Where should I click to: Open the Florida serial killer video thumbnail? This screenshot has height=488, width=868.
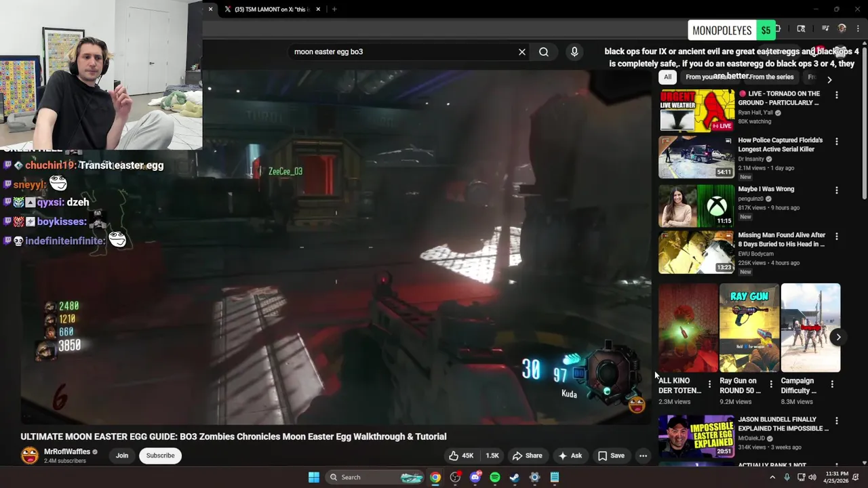(x=696, y=157)
